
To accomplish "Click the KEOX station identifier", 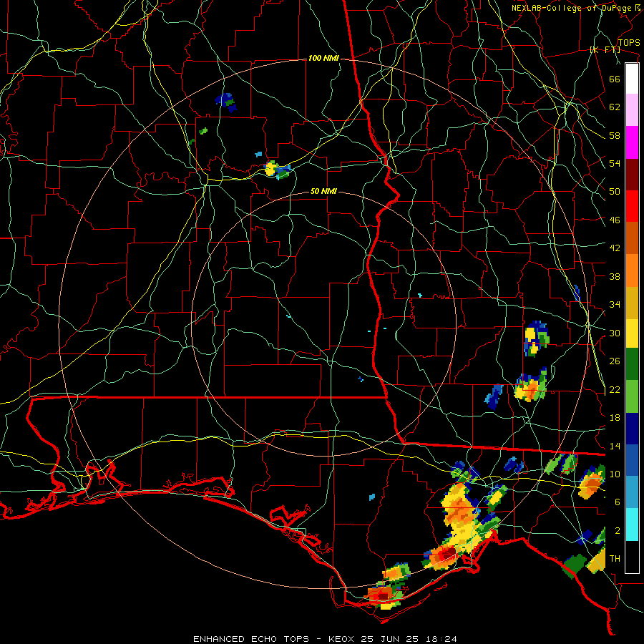I will point(342,639).
